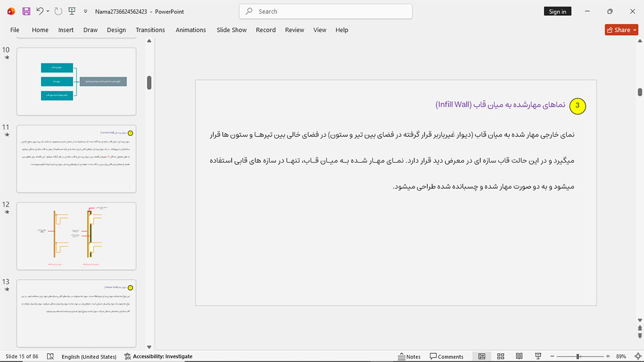Open Reading View from status bar
The width and height of the screenshot is (644, 362).
pos(519,356)
